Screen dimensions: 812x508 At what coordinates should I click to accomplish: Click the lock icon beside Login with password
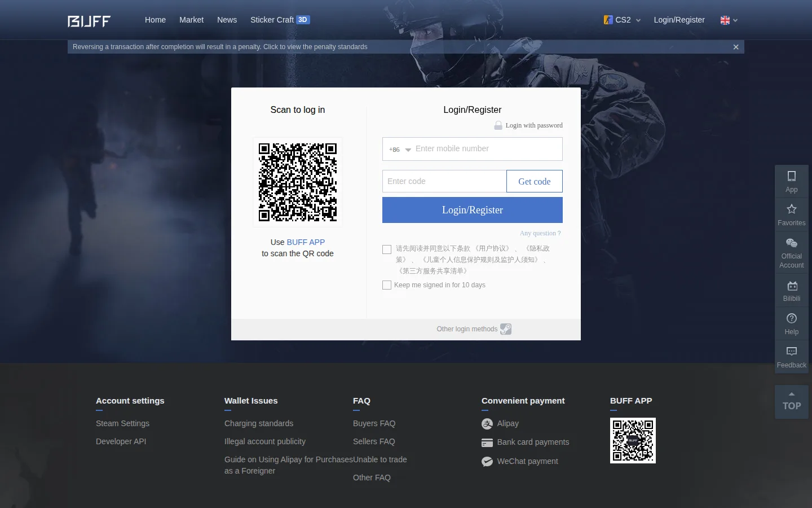point(498,125)
